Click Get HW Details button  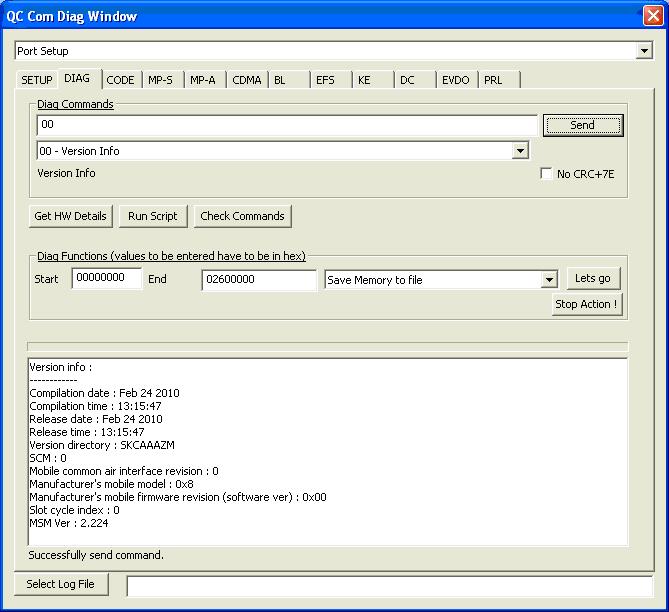[70, 216]
